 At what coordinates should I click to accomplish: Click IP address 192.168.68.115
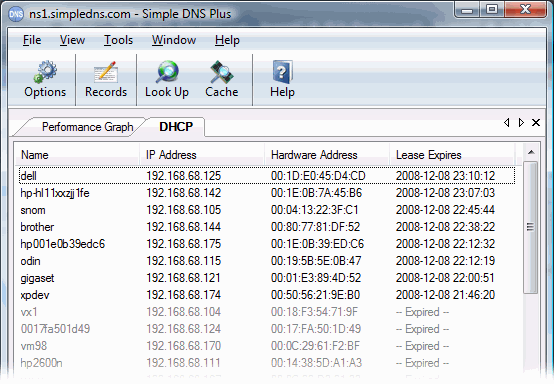[x=183, y=261]
